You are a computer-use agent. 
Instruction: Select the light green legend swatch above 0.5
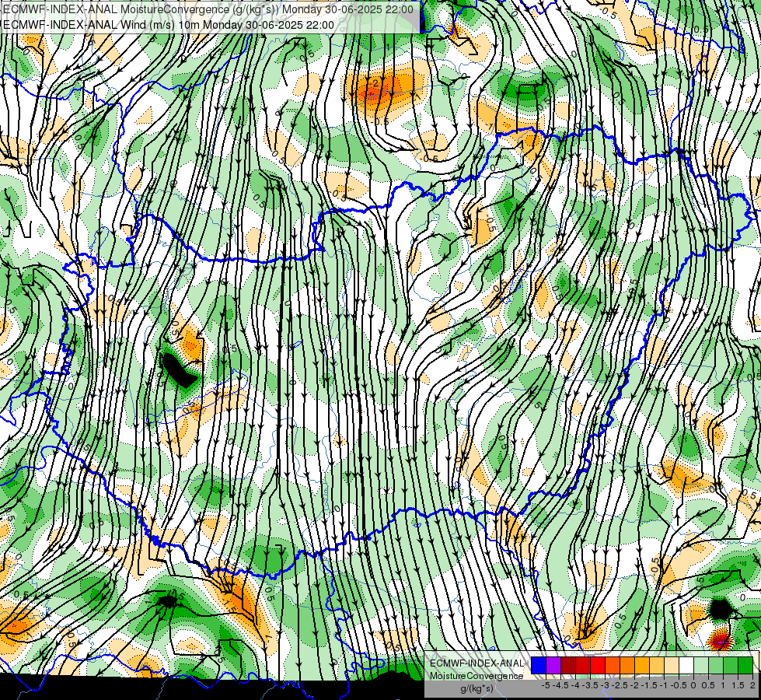[x=715, y=666]
